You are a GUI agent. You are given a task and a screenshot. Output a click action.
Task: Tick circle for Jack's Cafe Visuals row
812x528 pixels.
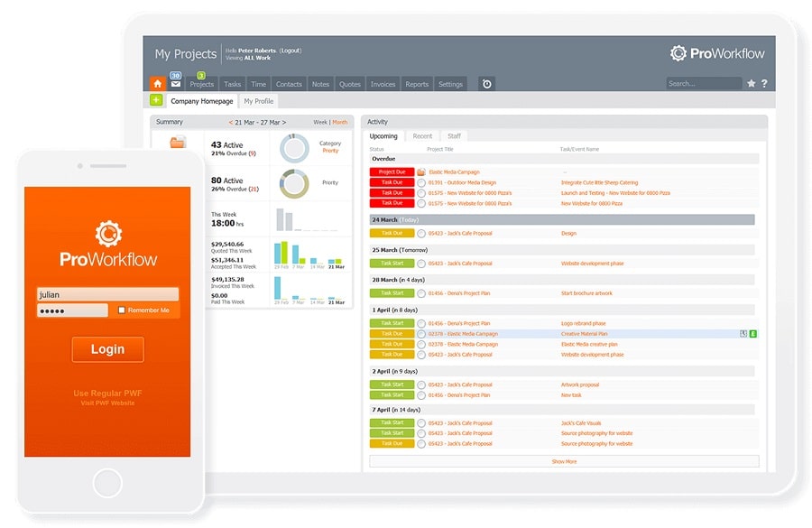(421, 423)
